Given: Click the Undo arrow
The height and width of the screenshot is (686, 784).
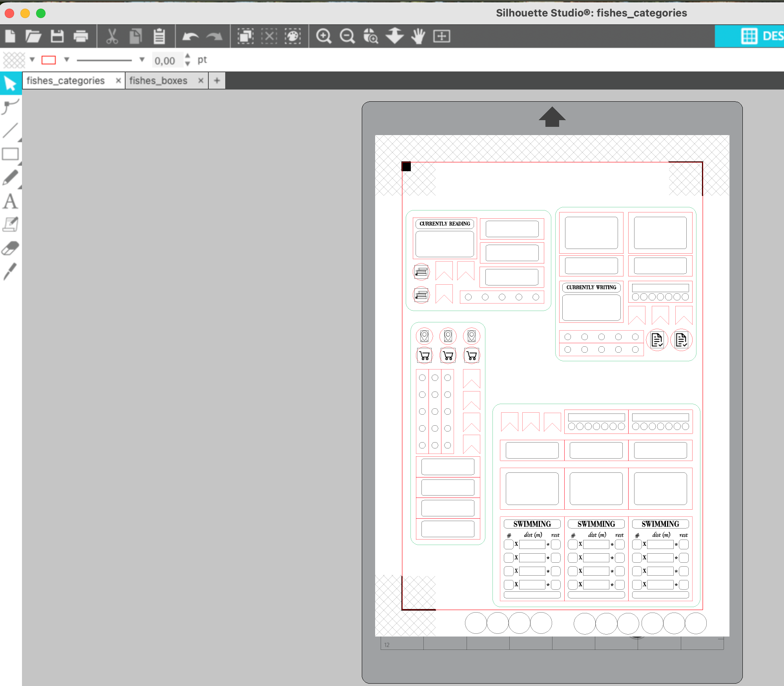Looking at the screenshot, I should tap(191, 36).
